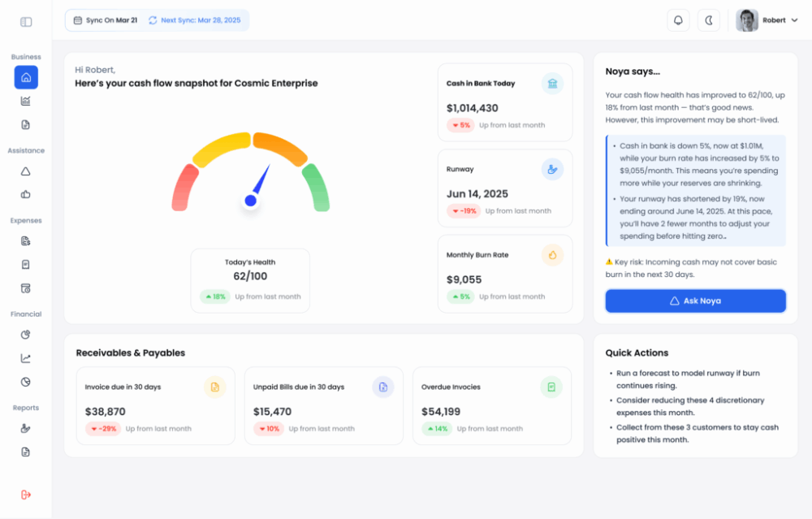Click the red logout icon

tap(26, 495)
